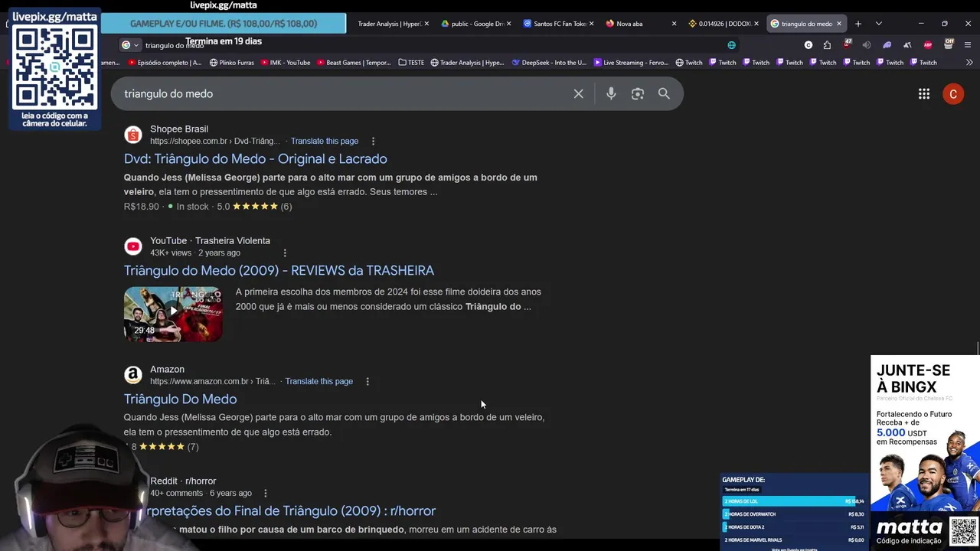This screenshot has width=980, height=551.
Task: Show more options for Shopee result
Action: [373, 142]
